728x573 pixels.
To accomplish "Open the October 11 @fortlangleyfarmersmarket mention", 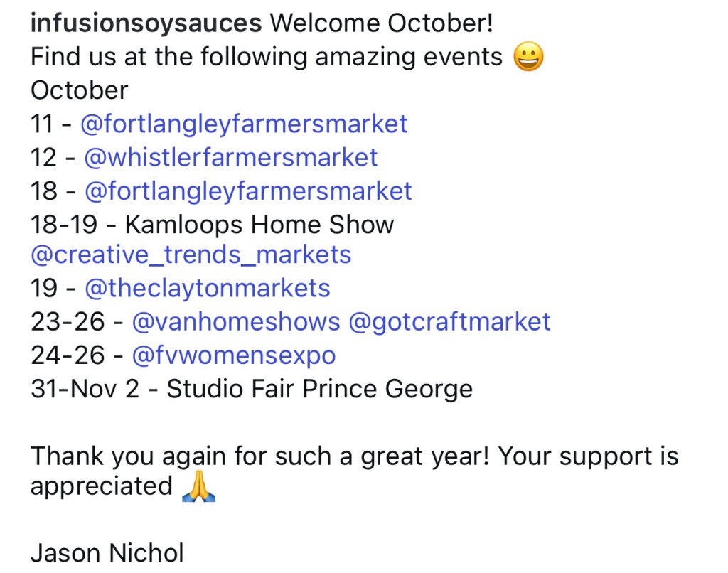I will [244, 124].
